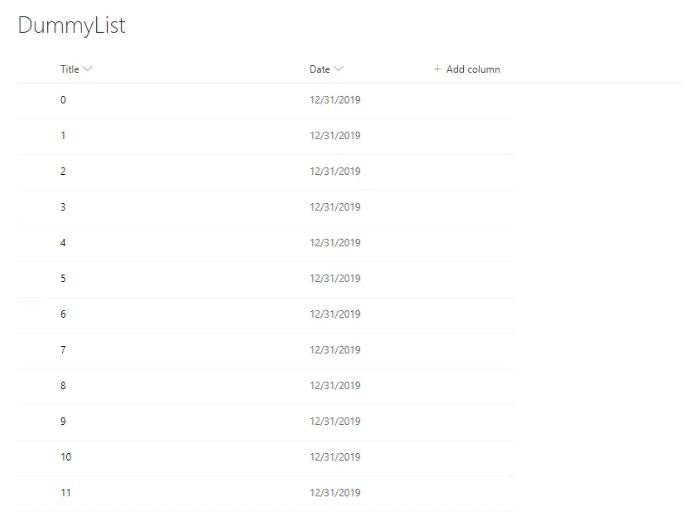Click the Title column header
Viewport: 683px width, 520px height.
coord(70,69)
